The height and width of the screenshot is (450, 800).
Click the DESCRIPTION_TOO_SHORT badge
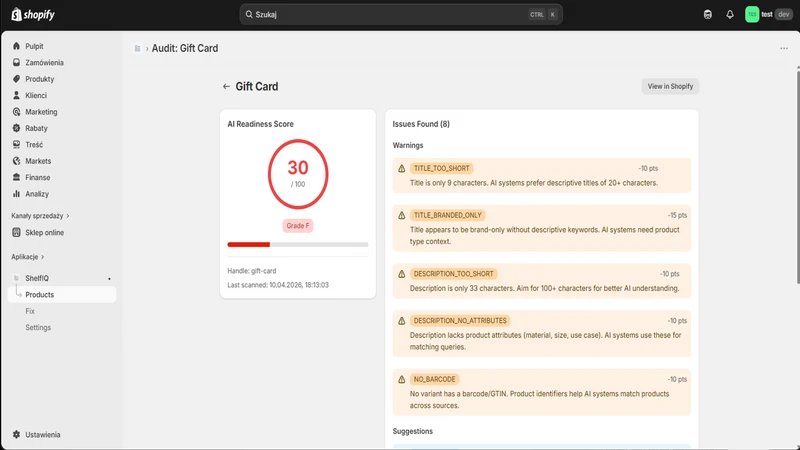pos(454,274)
